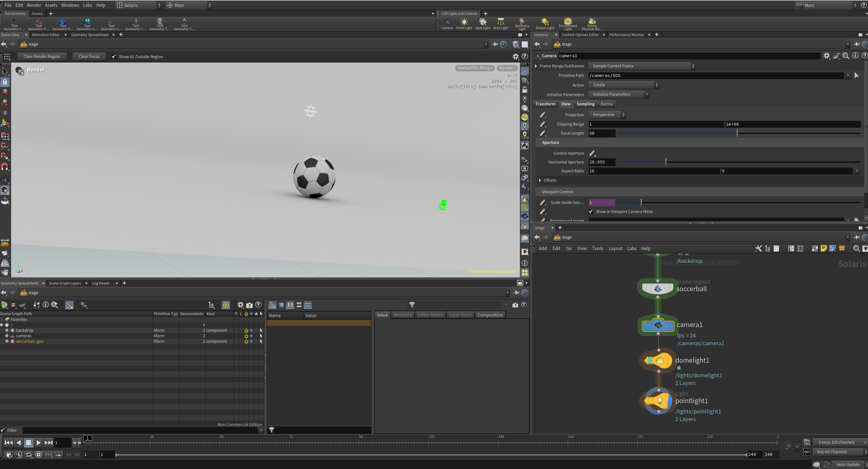Open camera parameter gear menu
868x469 pixels.
826,56
